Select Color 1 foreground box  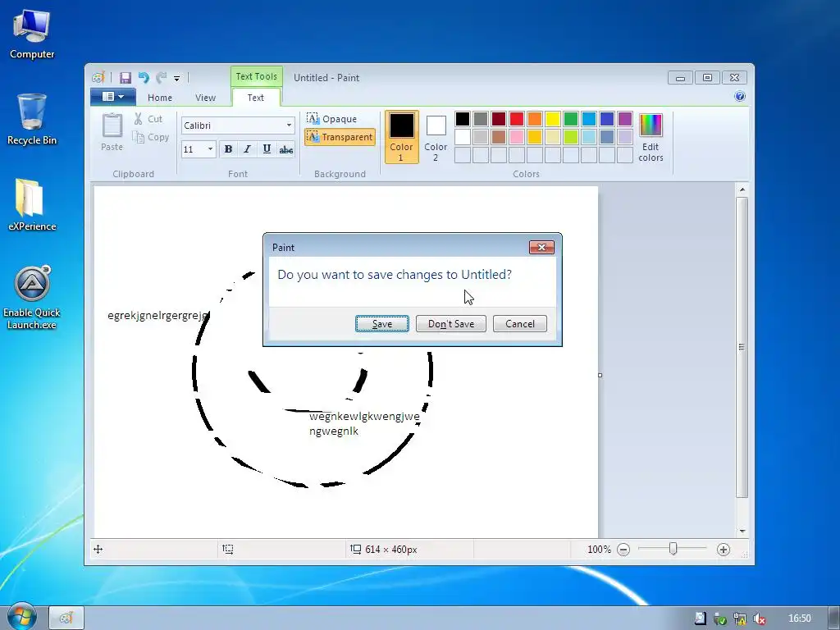click(401, 137)
